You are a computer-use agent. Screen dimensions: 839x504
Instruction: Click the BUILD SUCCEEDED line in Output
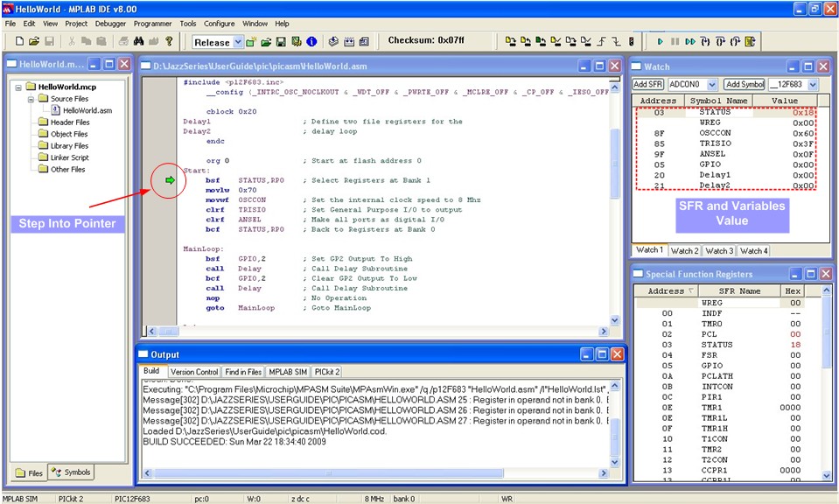coord(234,442)
